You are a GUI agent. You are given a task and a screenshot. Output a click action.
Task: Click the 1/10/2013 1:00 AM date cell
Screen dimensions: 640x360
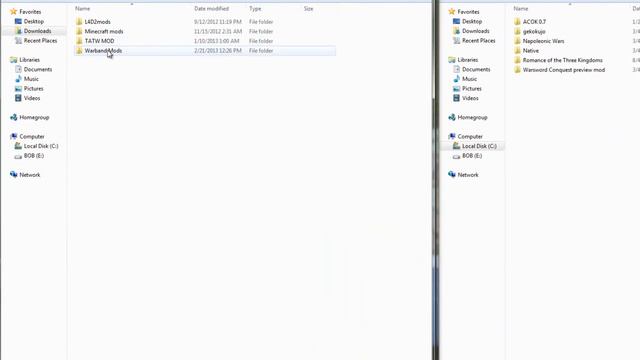[217, 41]
